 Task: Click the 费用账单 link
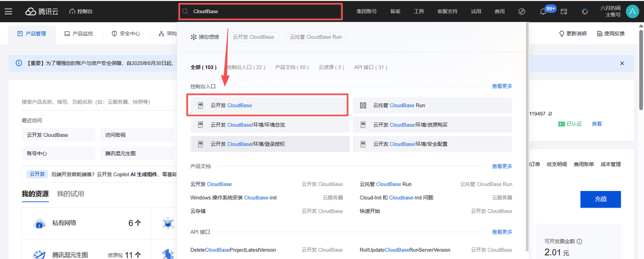click(584, 164)
